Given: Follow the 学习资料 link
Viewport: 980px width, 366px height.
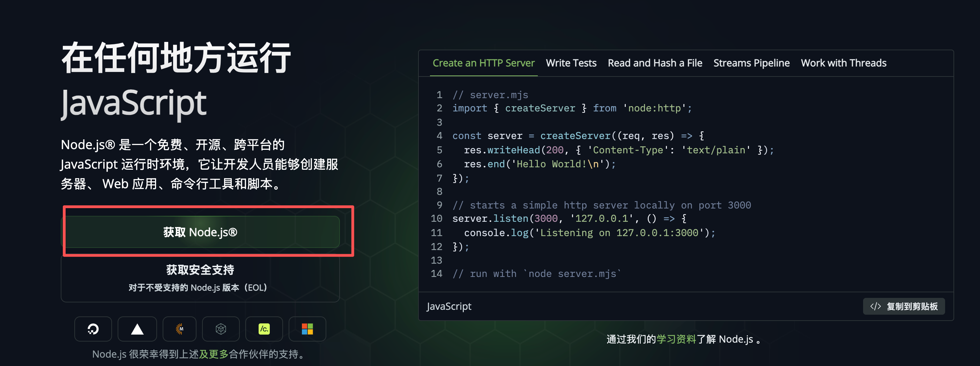Looking at the screenshot, I should tap(676, 339).
